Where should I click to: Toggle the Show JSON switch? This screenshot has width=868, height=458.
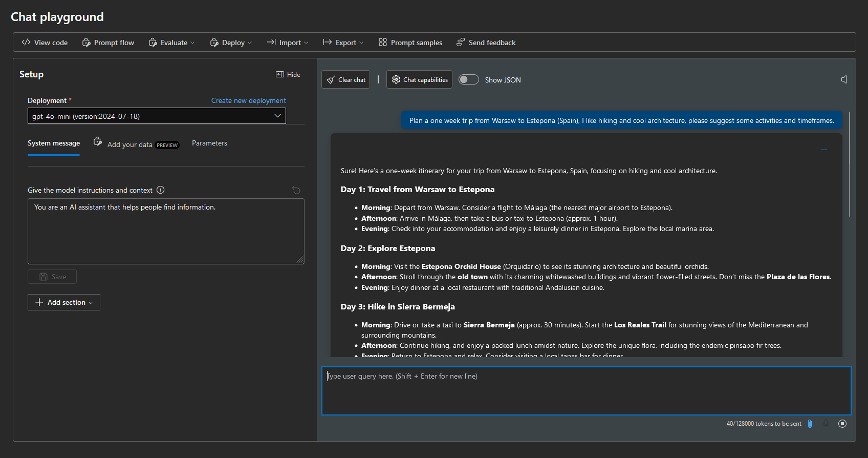[468, 79]
